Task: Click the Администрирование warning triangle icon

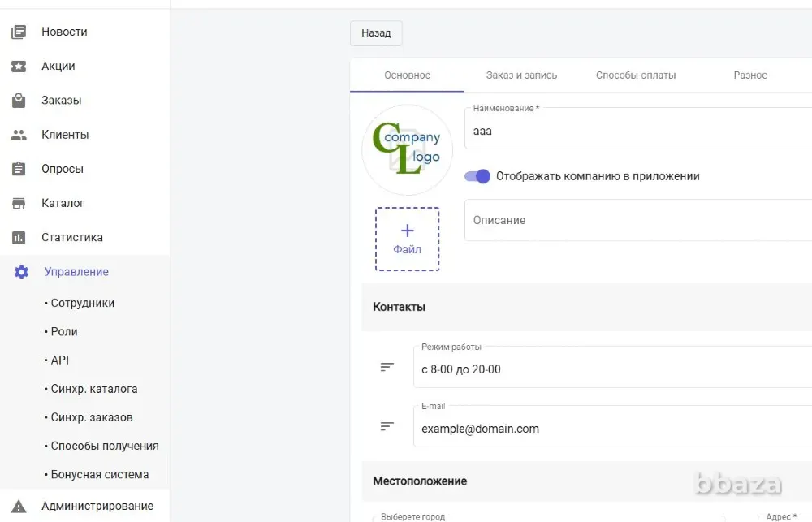Action: tap(19, 506)
